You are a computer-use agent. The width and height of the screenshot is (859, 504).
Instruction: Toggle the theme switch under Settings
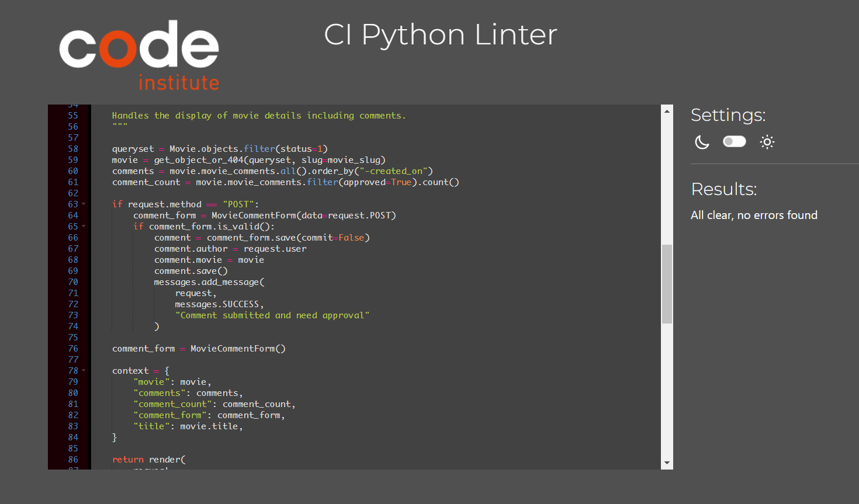(735, 141)
